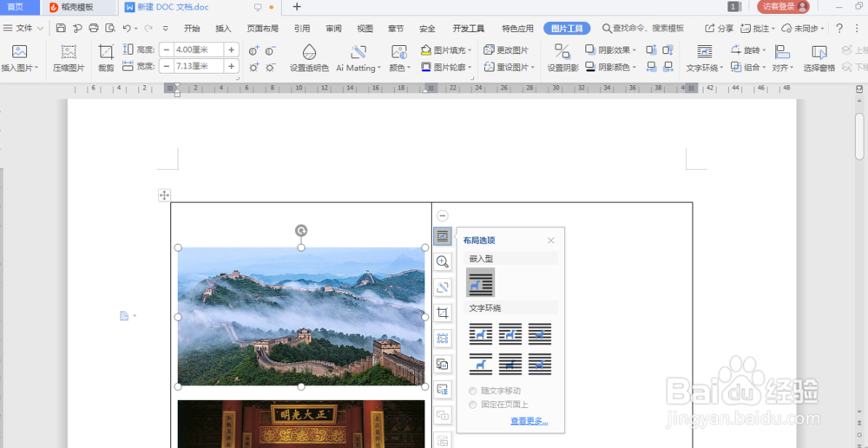Open 选择窗格 selection pane
Screen dimensions: 868x448
[819, 59]
